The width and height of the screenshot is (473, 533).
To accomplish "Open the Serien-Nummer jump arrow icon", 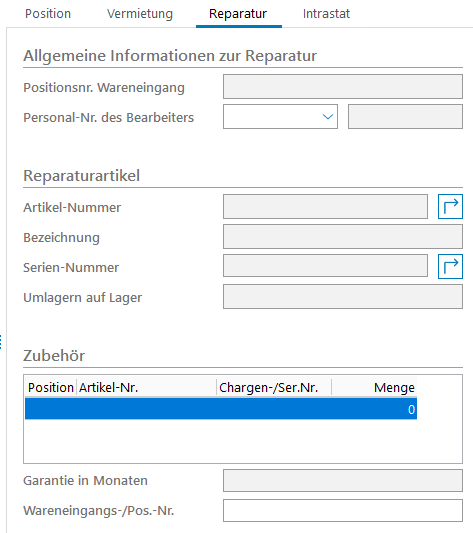I will point(450,266).
